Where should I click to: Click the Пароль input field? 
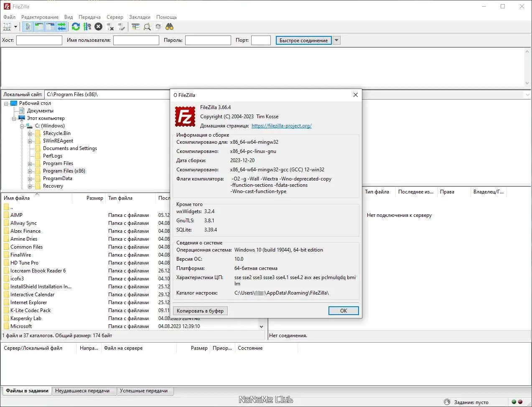pos(208,40)
